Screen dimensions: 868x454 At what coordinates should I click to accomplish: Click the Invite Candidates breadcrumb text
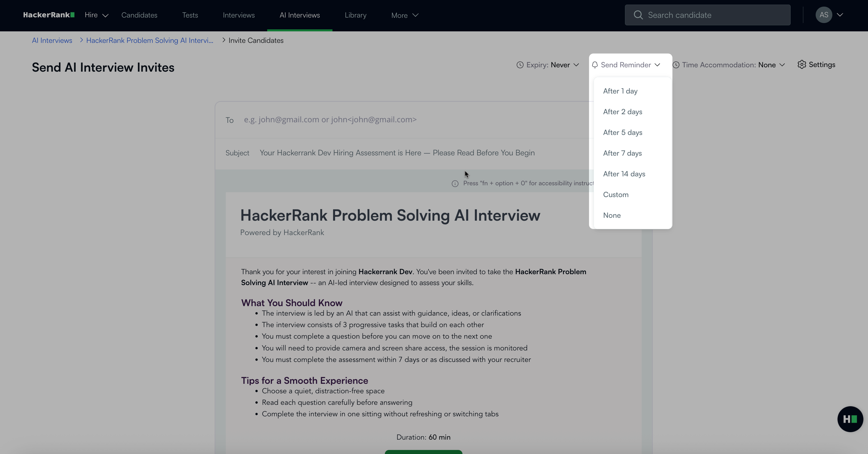point(256,41)
